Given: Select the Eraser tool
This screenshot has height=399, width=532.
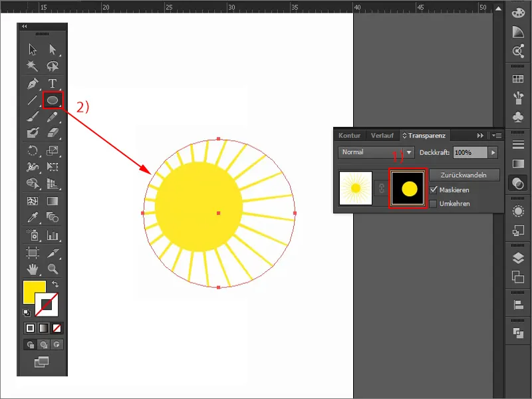Looking at the screenshot, I should pos(53,132).
